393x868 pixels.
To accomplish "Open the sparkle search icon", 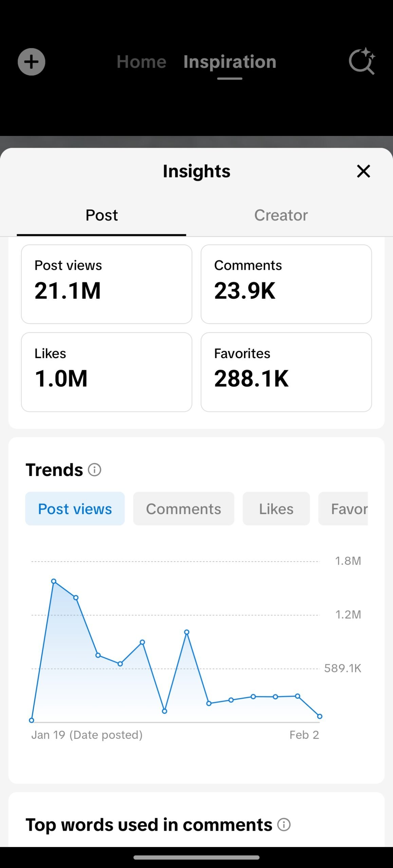I will point(362,61).
